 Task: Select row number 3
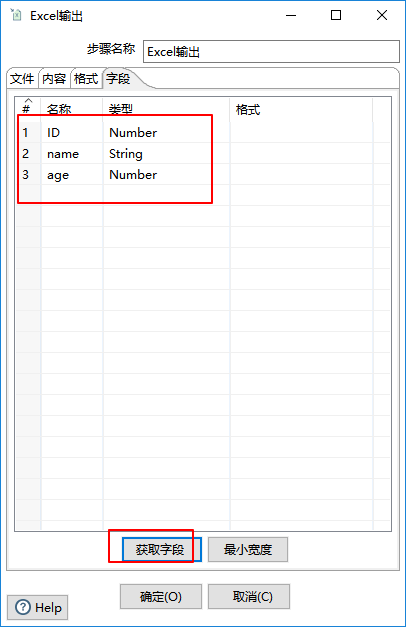(x=28, y=175)
